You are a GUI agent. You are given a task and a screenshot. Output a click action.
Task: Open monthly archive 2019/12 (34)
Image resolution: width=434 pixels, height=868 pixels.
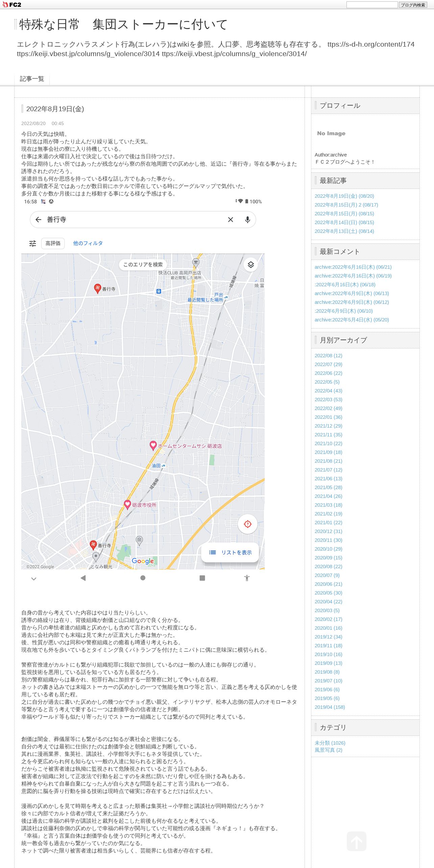(329, 637)
